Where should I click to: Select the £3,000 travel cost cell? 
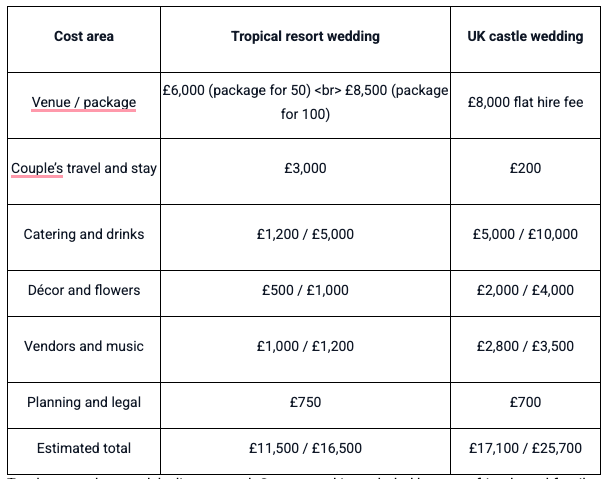(x=305, y=168)
